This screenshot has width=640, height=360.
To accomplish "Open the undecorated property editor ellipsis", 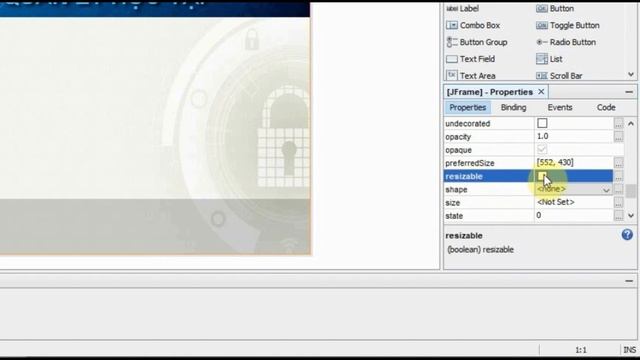I will coord(619,123).
